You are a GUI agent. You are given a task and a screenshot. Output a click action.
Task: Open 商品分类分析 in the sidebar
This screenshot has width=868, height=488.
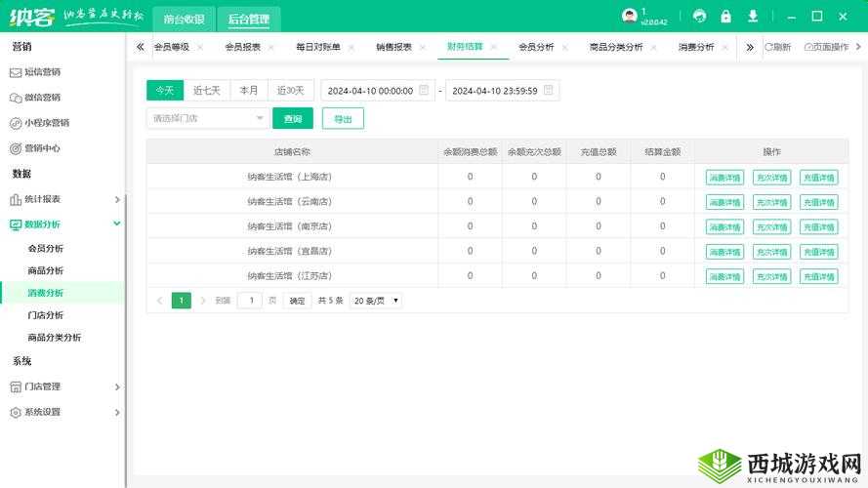click(x=55, y=338)
